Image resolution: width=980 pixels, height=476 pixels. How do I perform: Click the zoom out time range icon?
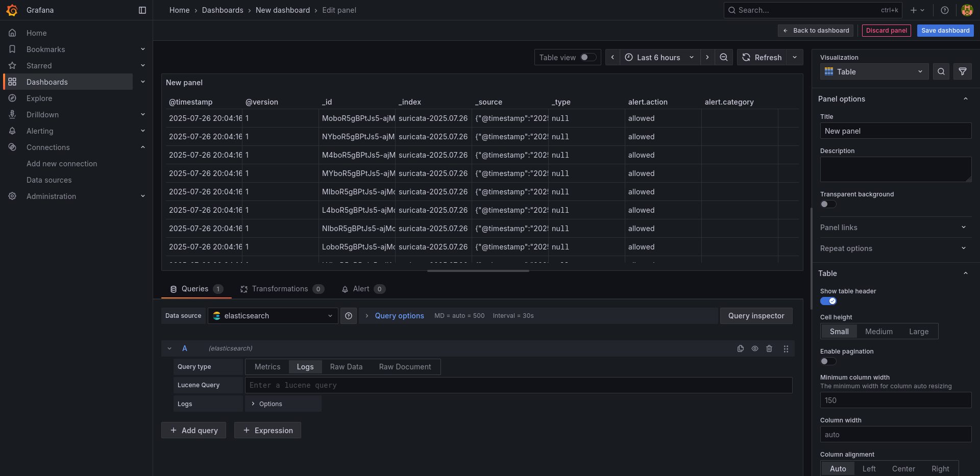click(x=723, y=57)
